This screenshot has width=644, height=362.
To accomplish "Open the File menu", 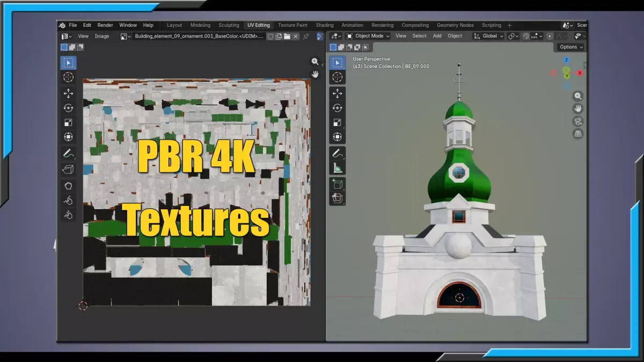I will (72, 25).
